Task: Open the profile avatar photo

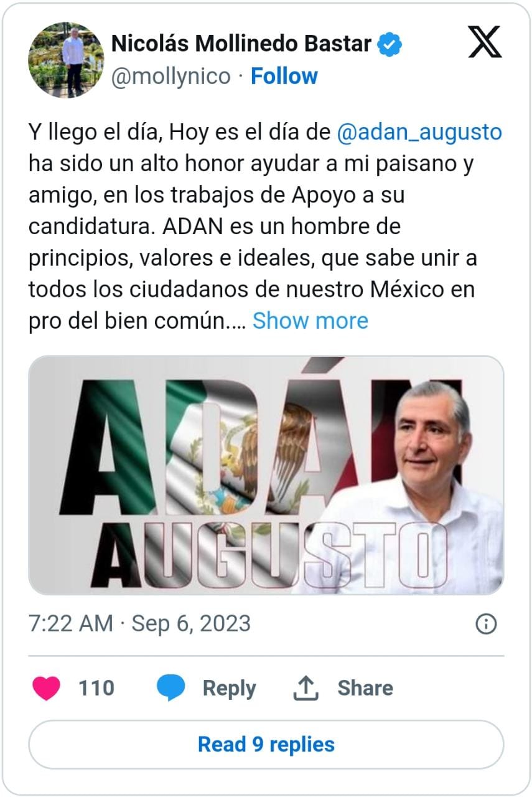Action: click(x=66, y=60)
